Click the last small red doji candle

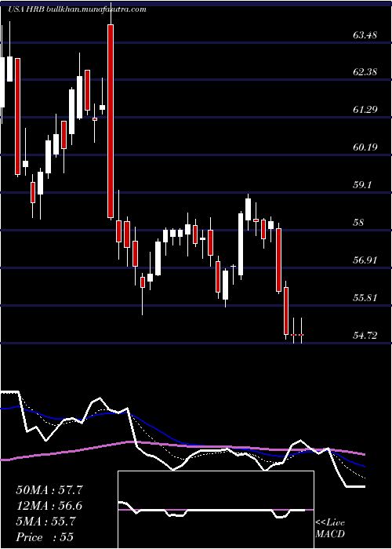pos(301,335)
